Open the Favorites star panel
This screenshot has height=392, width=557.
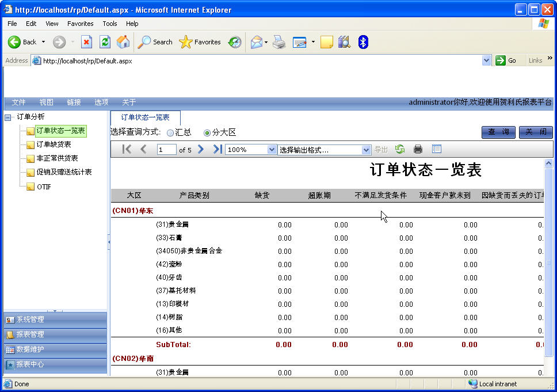(200, 42)
